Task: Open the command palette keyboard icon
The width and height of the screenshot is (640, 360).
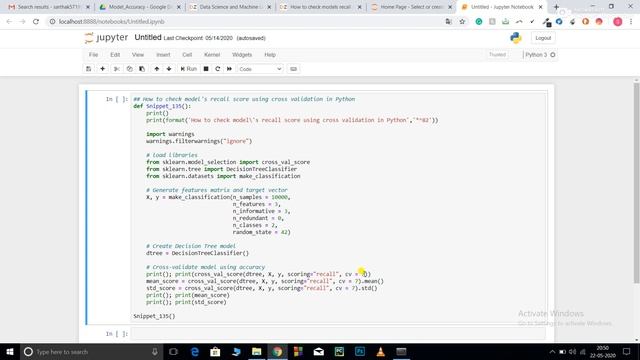Action: (x=293, y=69)
